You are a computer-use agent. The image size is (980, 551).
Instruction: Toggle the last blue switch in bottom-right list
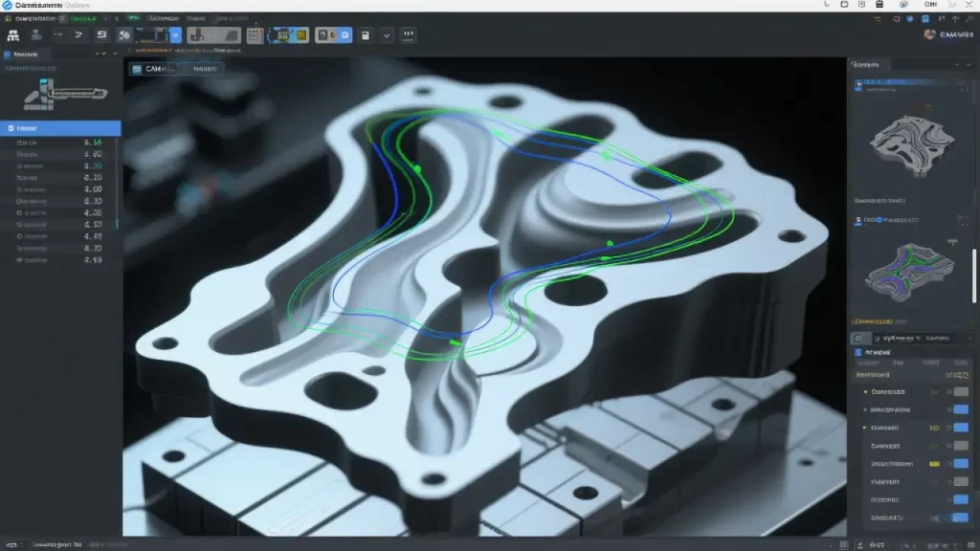click(960, 518)
